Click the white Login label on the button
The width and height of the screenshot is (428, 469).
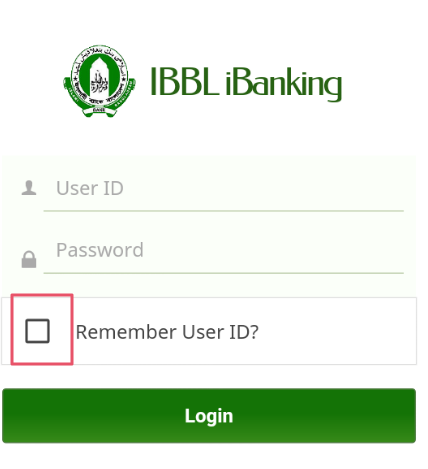pos(209,416)
